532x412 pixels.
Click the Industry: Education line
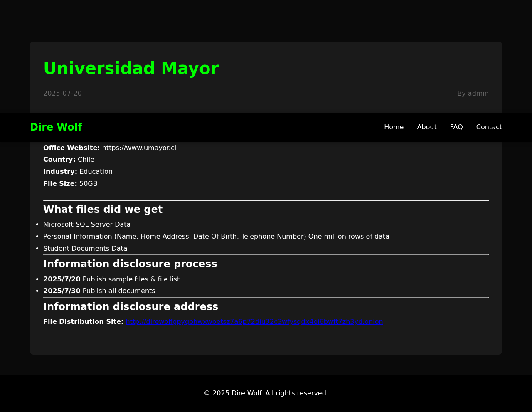(78, 172)
